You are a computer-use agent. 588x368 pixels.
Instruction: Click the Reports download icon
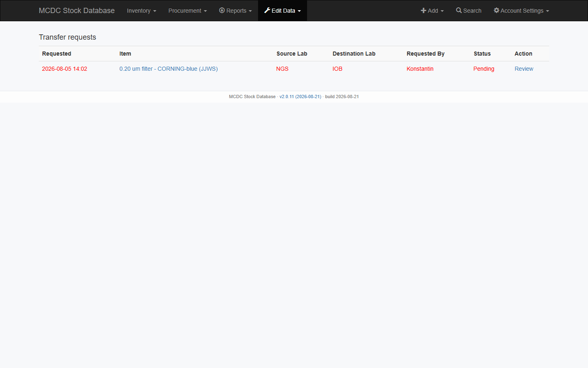point(222,10)
